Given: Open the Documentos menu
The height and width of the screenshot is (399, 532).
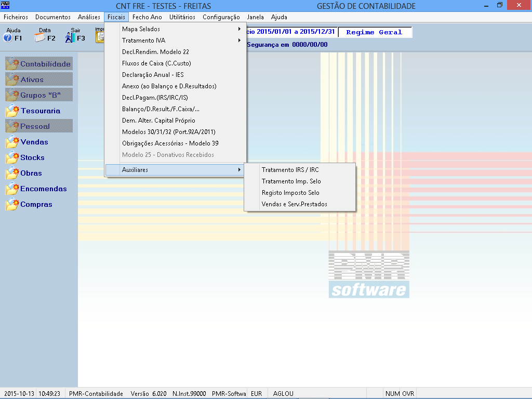Looking at the screenshot, I should pyautogui.click(x=53, y=17).
